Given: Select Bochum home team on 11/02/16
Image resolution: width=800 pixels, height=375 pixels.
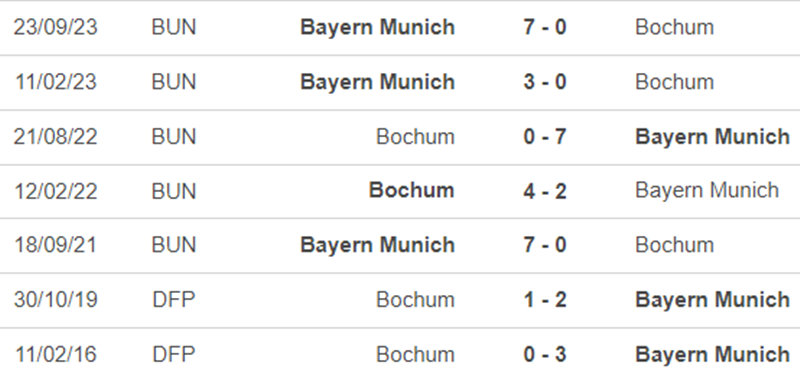Looking at the screenshot, I should [x=415, y=354].
